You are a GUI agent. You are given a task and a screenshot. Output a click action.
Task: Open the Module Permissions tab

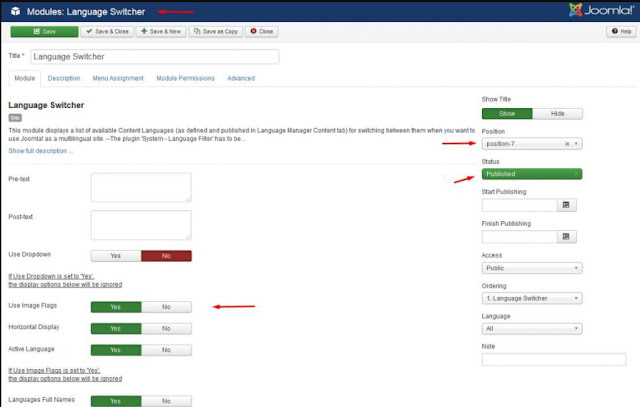(185, 78)
